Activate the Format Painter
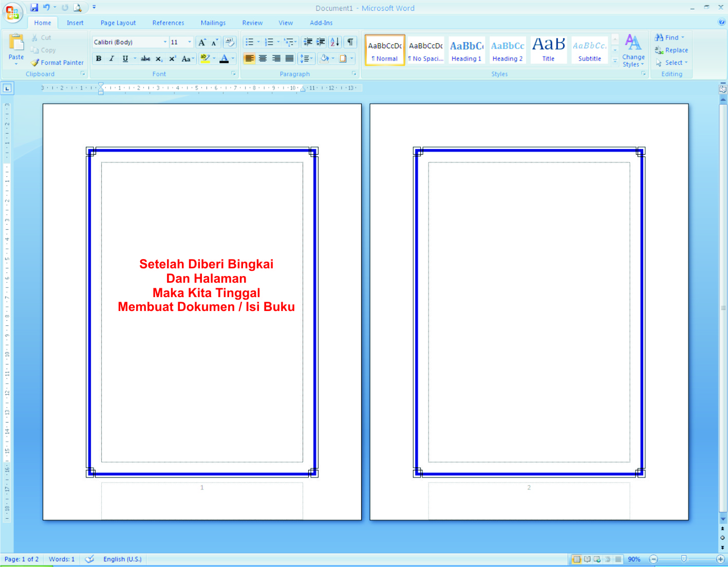Image resolution: width=728 pixels, height=567 pixels. (x=57, y=63)
